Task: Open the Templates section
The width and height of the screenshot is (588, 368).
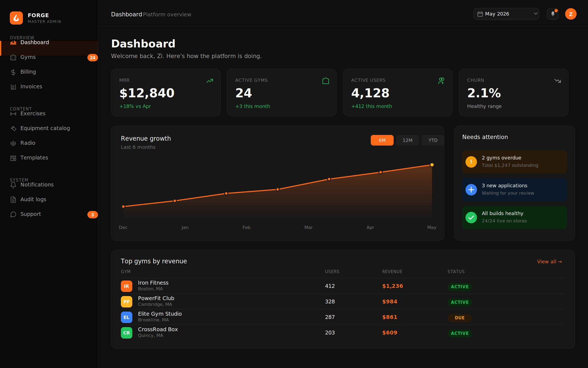Action: coord(49,158)
